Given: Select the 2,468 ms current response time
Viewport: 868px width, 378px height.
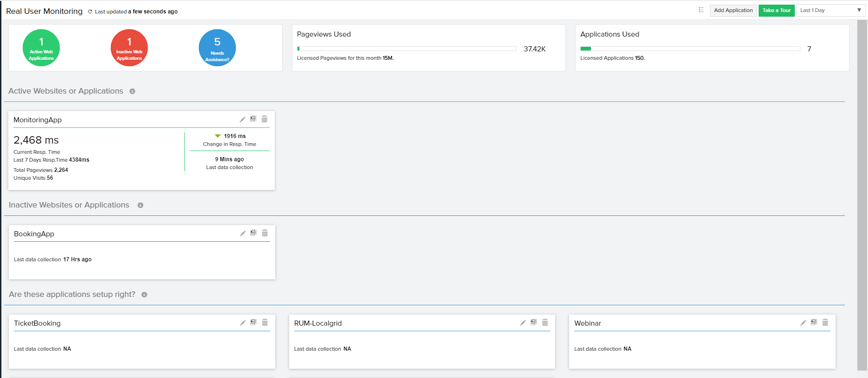Looking at the screenshot, I should click(x=36, y=140).
